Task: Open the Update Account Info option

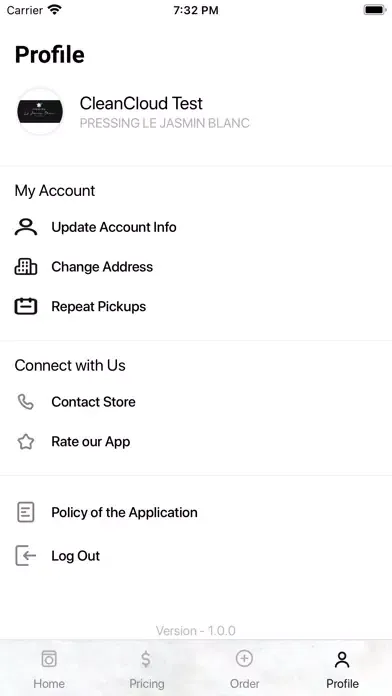Action: 114,227
